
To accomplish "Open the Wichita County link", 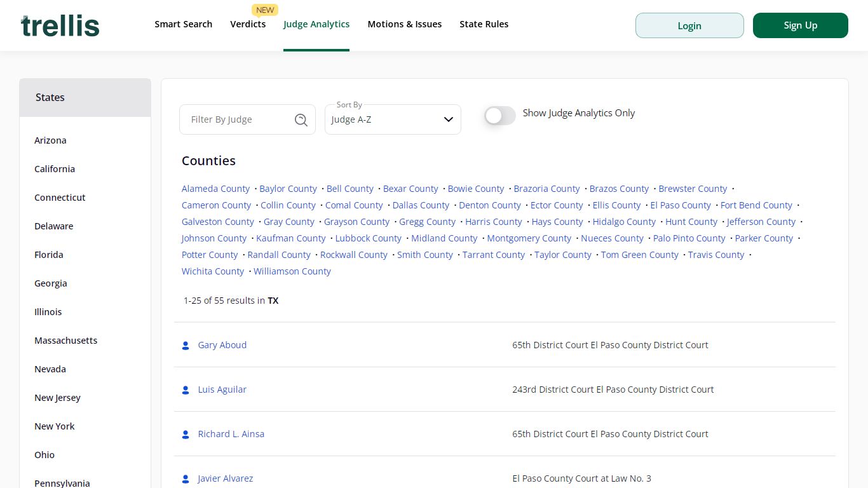I will [213, 271].
